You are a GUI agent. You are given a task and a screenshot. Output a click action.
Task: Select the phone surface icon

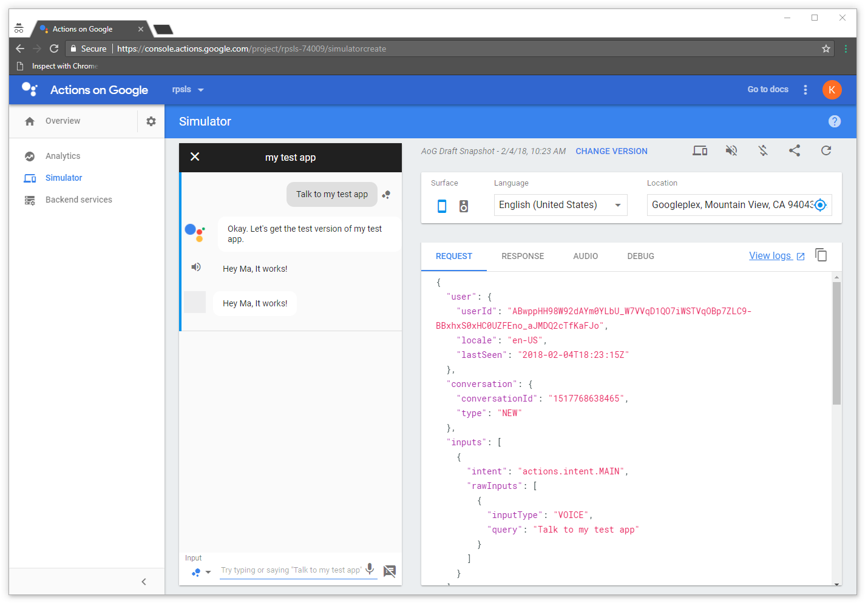tap(442, 206)
